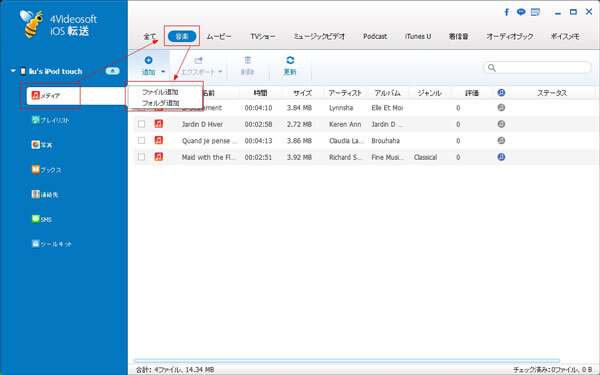Click blue status icon in Richard S row

click(x=501, y=157)
